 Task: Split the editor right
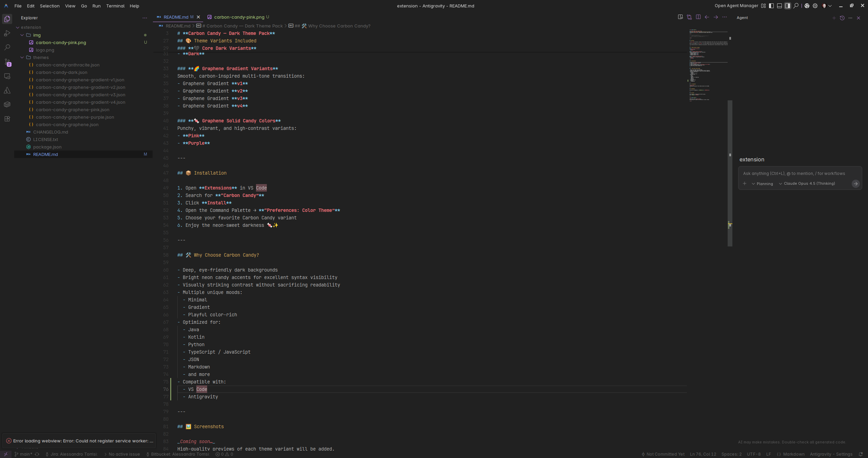[698, 17]
